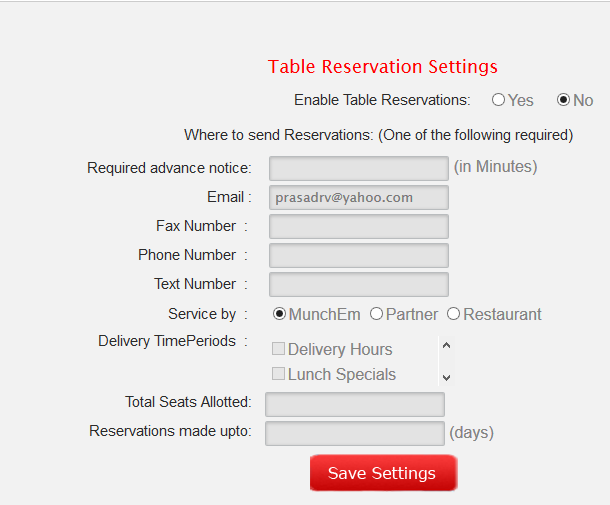610x505 pixels.
Task: Choose MunchEm as the service provider
Action: pos(280,314)
